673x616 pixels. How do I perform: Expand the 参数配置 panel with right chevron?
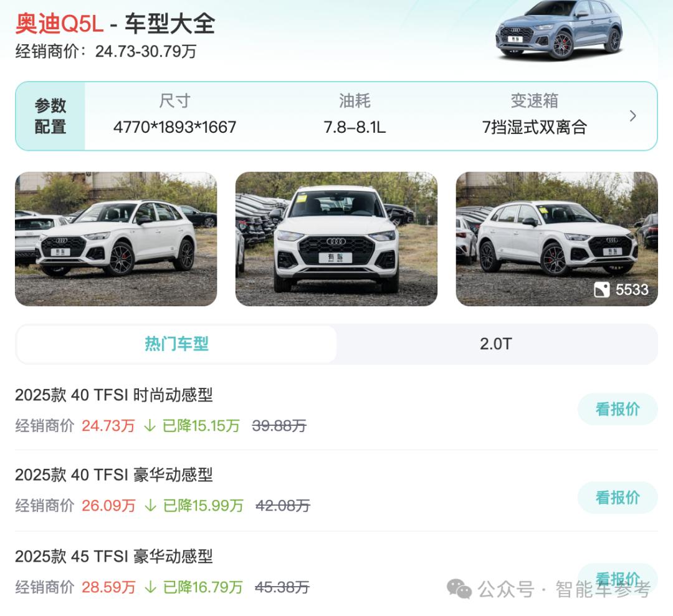[x=632, y=116]
